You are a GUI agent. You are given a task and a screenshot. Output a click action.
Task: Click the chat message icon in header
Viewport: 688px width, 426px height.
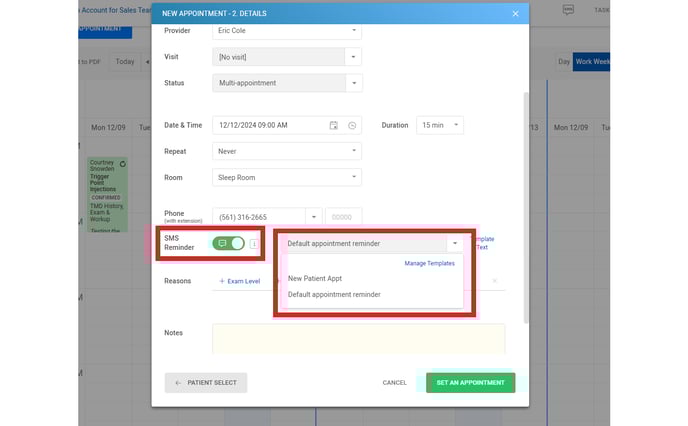568,10
